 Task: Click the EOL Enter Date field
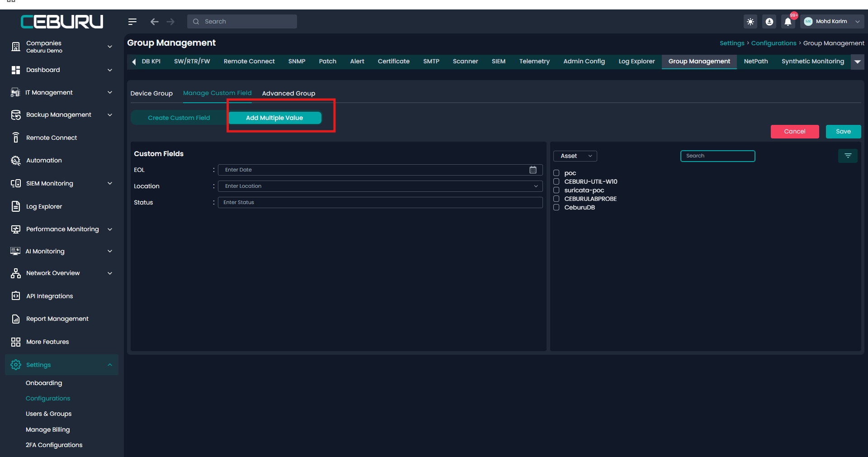pos(380,170)
